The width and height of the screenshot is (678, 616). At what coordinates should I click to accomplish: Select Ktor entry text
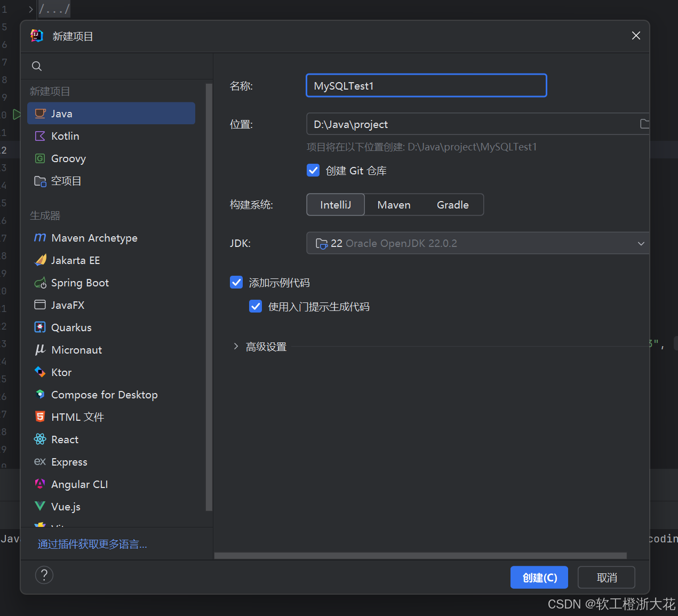point(61,372)
